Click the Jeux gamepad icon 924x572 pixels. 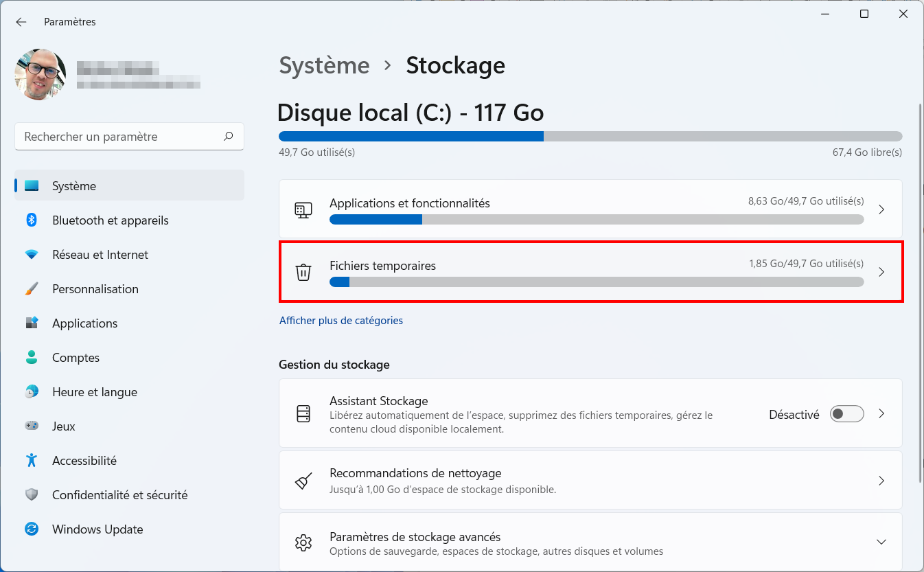tap(32, 426)
